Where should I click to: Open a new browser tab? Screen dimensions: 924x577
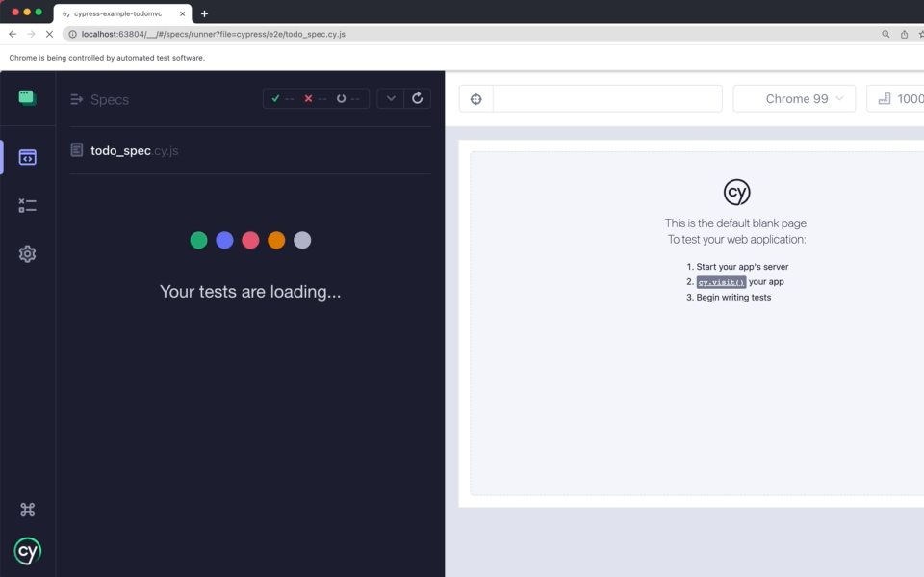coord(204,13)
